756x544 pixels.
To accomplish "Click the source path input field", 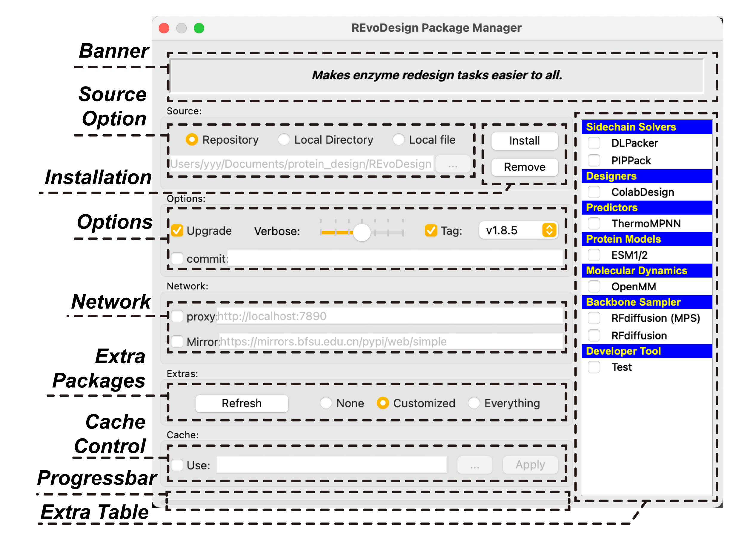I will pos(302,164).
